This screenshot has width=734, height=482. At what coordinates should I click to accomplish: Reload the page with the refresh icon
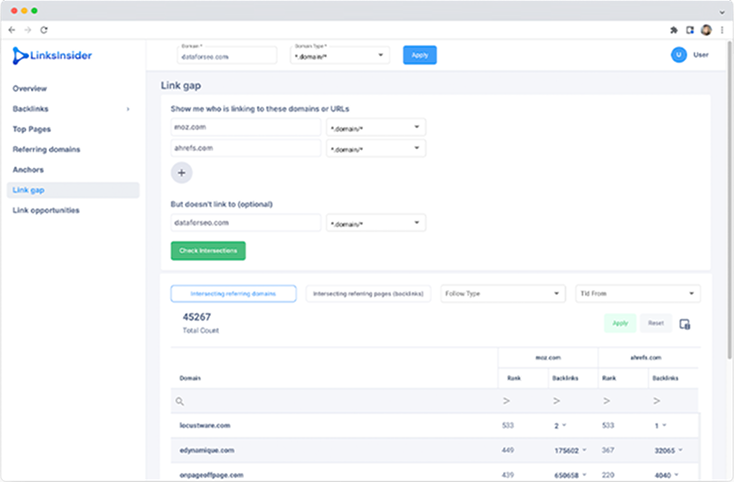(44, 30)
